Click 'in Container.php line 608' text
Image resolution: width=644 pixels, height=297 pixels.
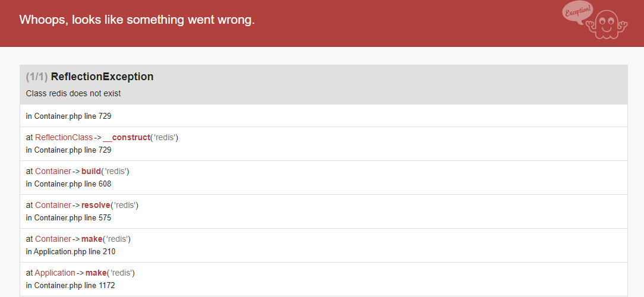point(68,184)
